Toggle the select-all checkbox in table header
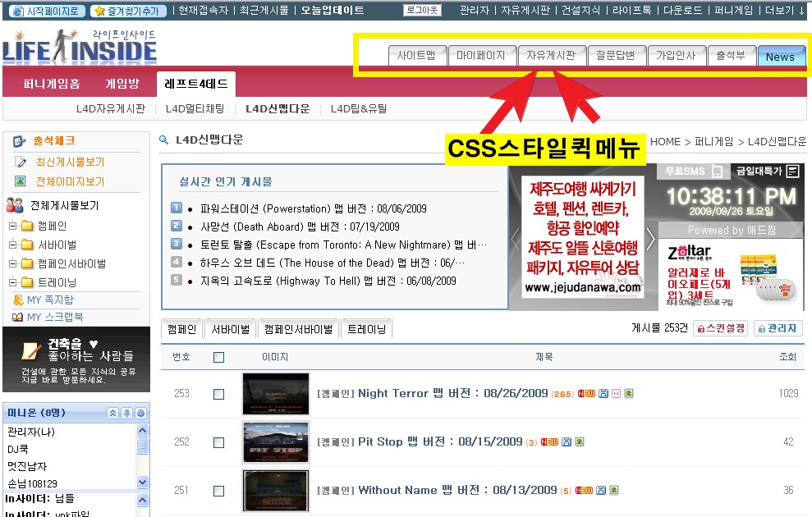 tap(219, 357)
